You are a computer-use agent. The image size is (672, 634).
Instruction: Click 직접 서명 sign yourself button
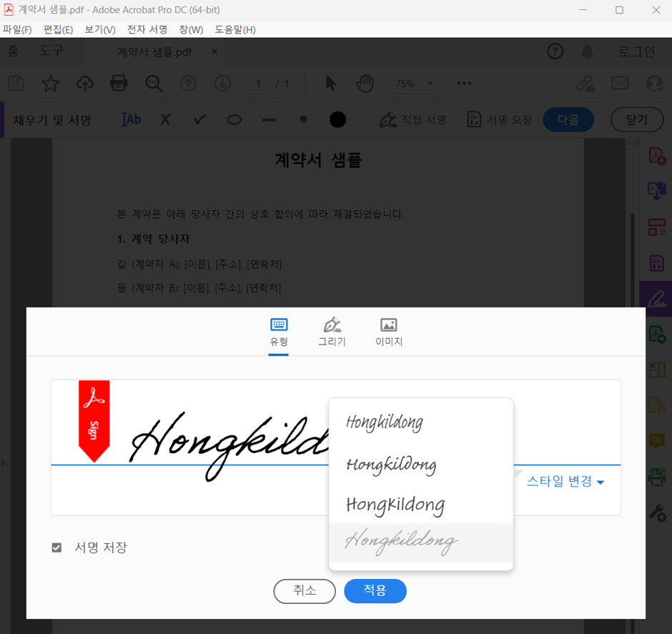[x=413, y=120]
